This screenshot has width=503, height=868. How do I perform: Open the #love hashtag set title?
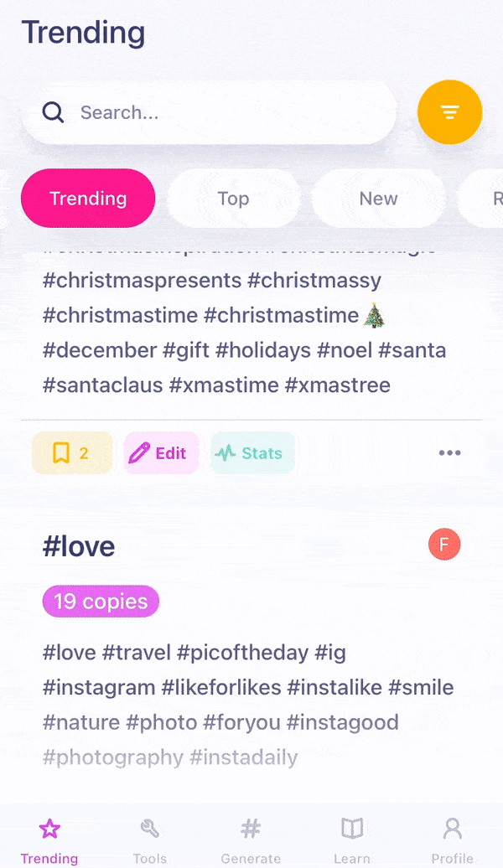tap(79, 546)
